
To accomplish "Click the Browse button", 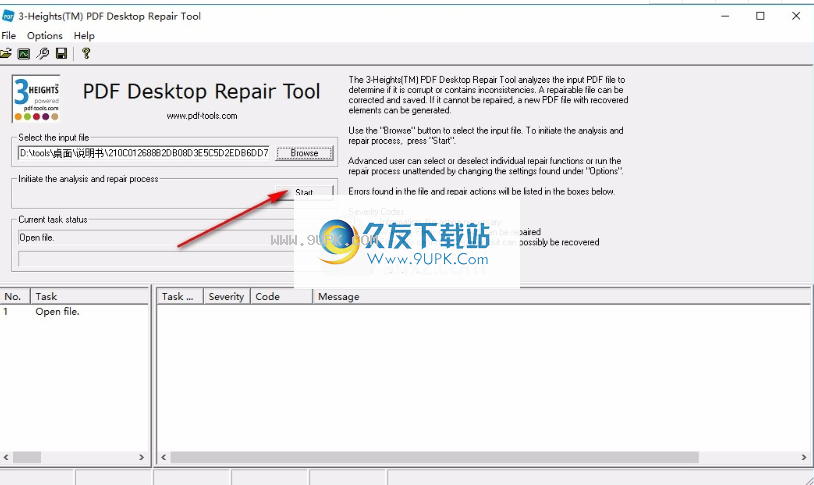I will 304,153.
